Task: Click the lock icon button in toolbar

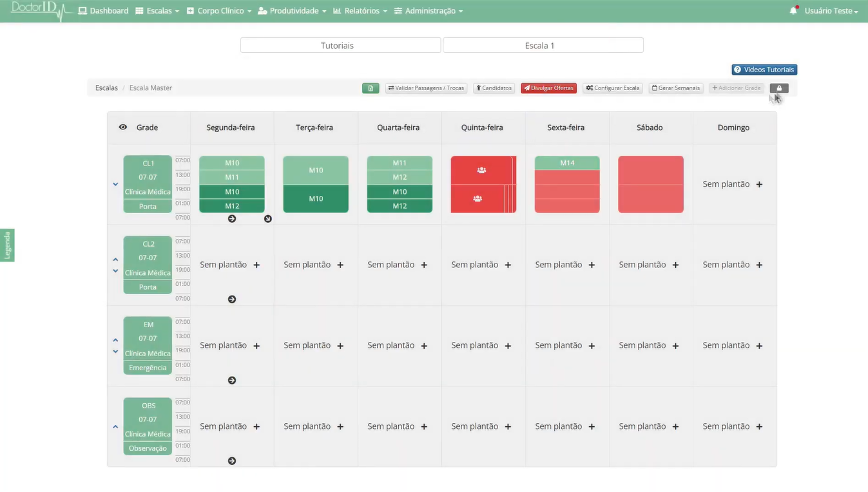Action: point(779,88)
